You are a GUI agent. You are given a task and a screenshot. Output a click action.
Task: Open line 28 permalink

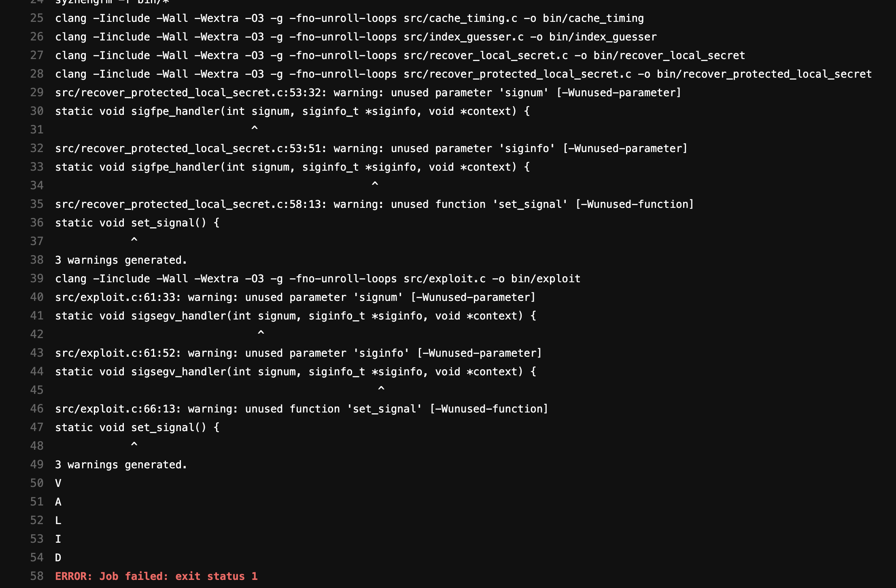pyautogui.click(x=37, y=74)
